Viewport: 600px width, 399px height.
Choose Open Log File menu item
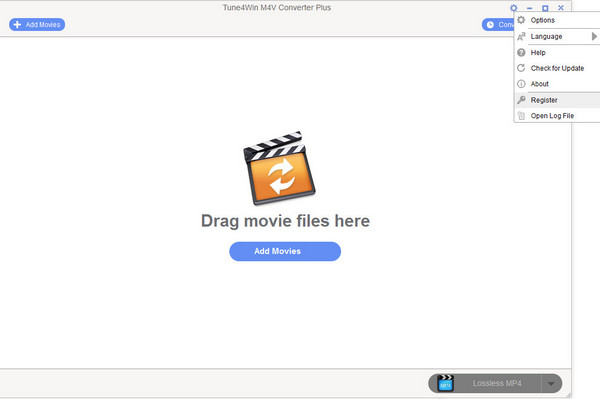tap(557, 116)
